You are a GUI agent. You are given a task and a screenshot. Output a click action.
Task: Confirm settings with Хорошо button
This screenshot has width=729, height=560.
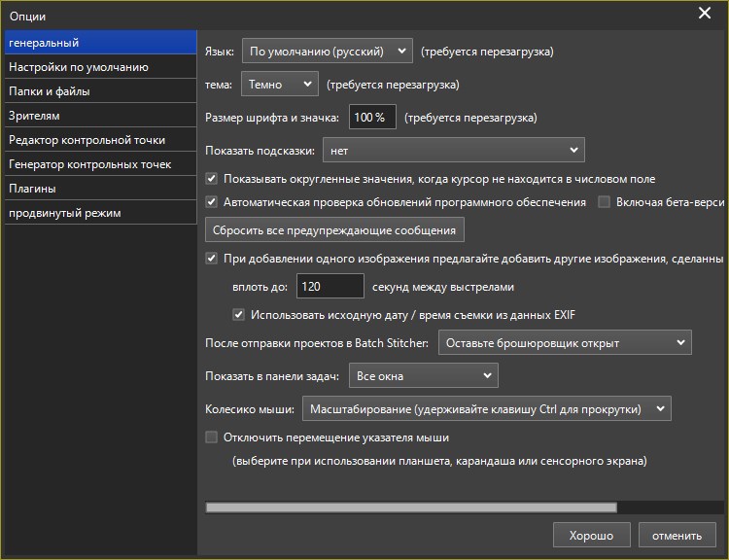(x=591, y=535)
